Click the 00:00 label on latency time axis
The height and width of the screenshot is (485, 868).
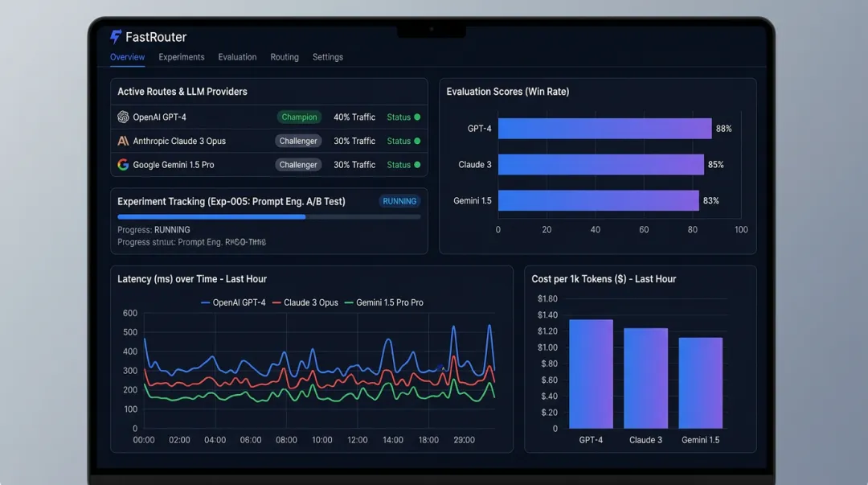point(144,439)
